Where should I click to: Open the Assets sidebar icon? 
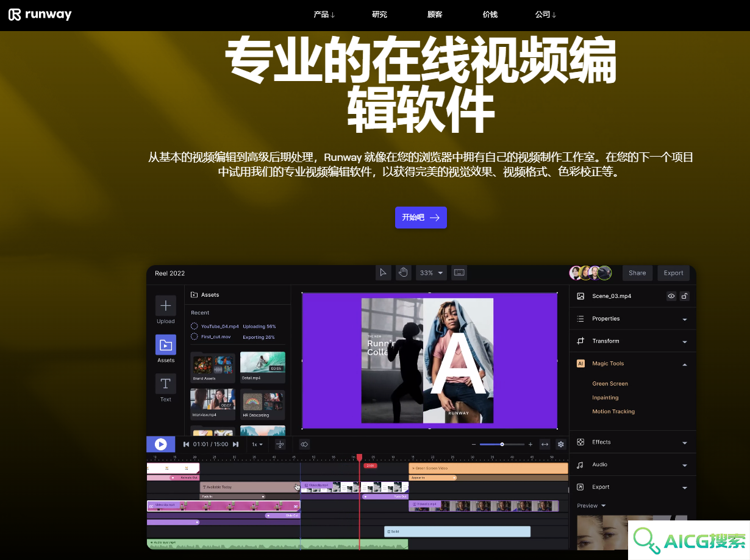pos(165,345)
